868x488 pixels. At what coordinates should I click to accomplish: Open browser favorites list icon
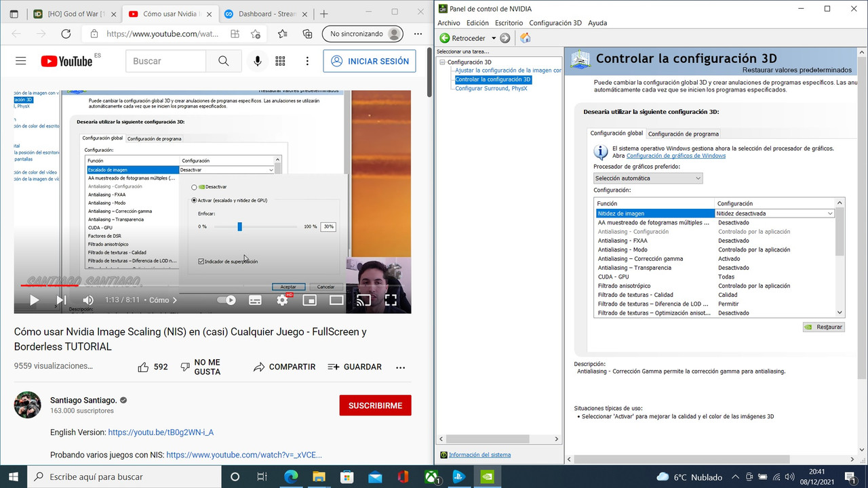[282, 34]
